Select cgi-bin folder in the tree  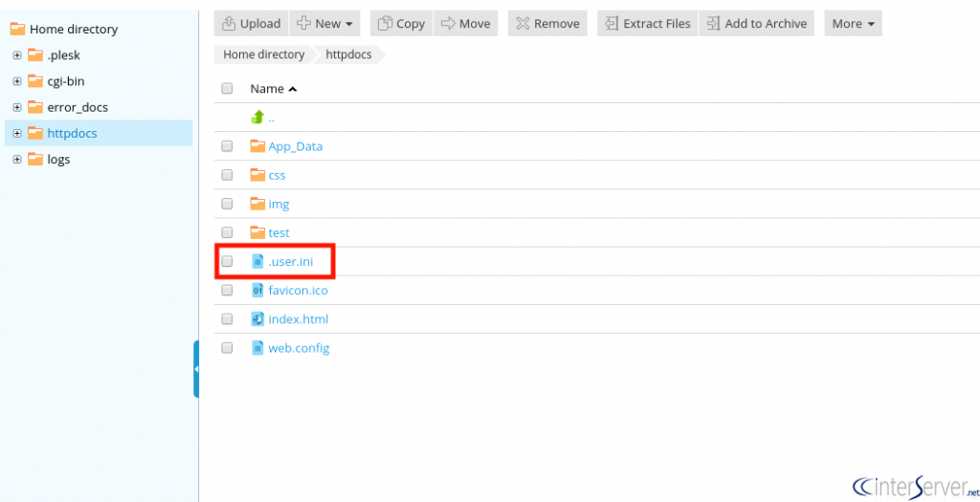pyautogui.click(x=66, y=81)
